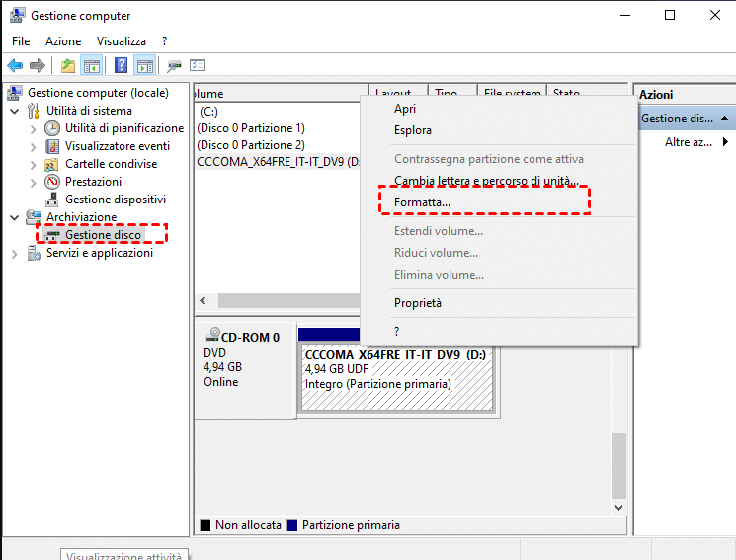Click the Partizione primaria blue legend swatch
The width and height of the screenshot is (736, 560).
tap(292, 524)
